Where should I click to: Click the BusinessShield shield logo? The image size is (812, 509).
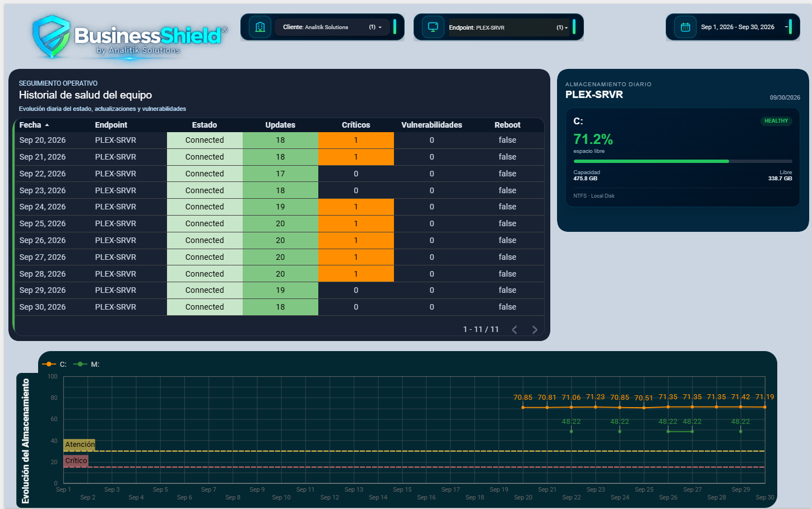click(x=52, y=36)
